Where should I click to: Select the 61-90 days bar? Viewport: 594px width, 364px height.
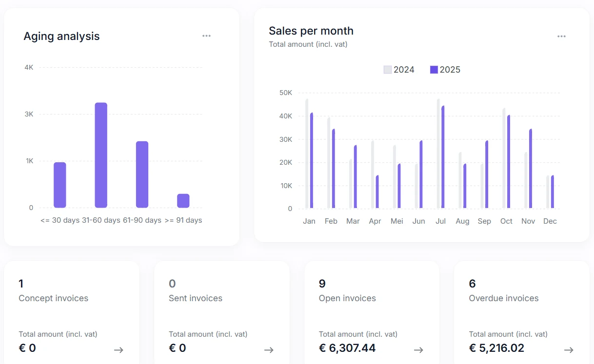[142, 174]
